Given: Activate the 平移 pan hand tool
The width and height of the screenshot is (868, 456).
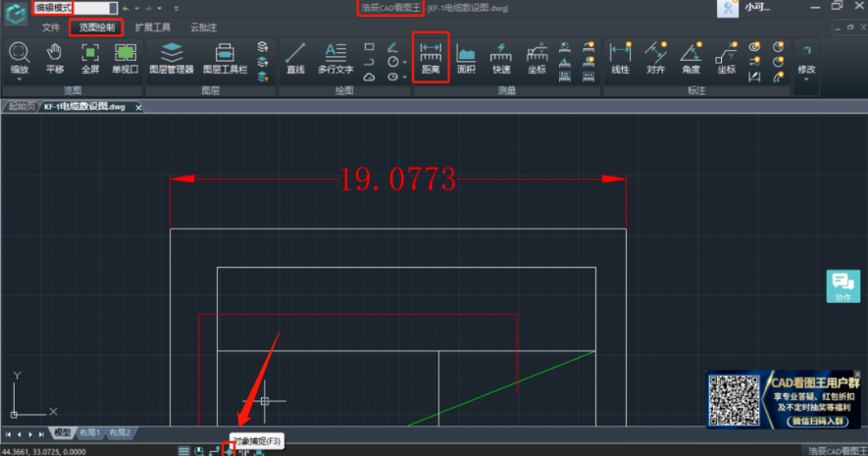Looking at the screenshot, I should pyautogui.click(x=55, y=58).
